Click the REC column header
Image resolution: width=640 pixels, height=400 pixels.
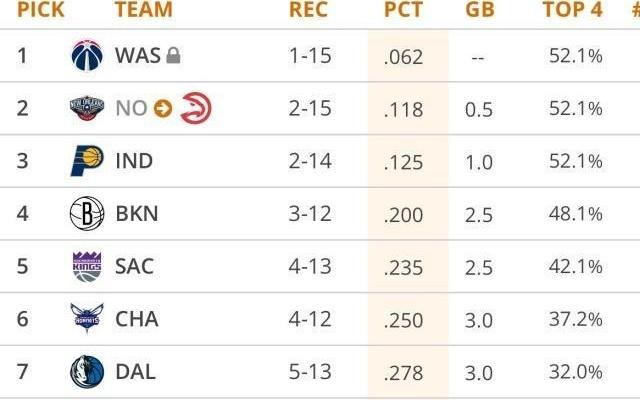308,10
